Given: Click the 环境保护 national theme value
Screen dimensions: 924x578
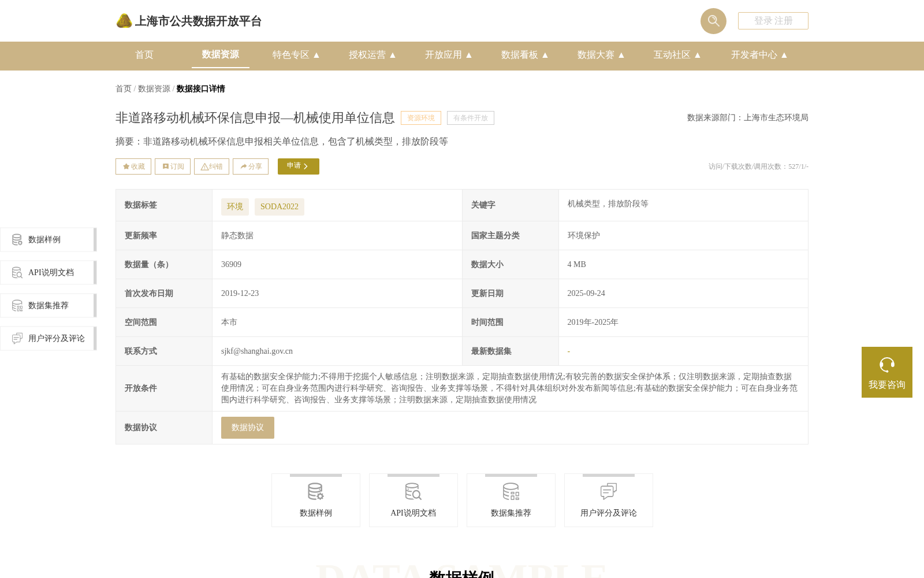Looking at the screenshot, I should [584, 236].
